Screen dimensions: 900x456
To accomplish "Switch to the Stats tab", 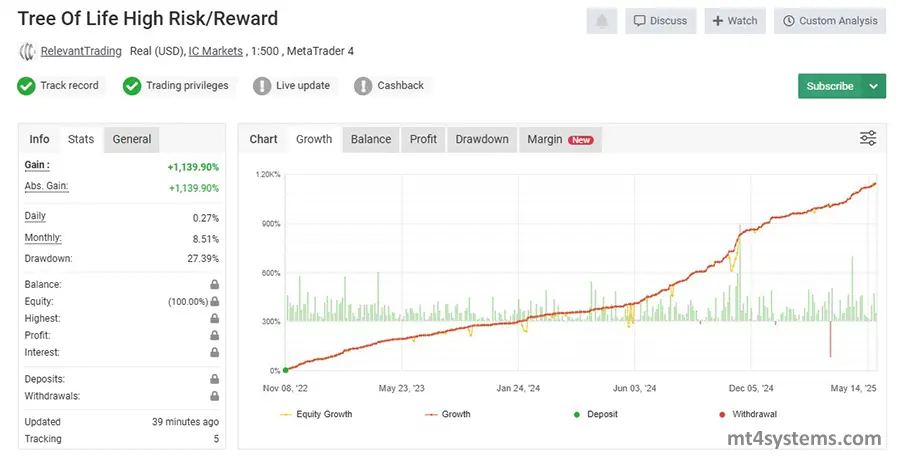I will point(81,139).
